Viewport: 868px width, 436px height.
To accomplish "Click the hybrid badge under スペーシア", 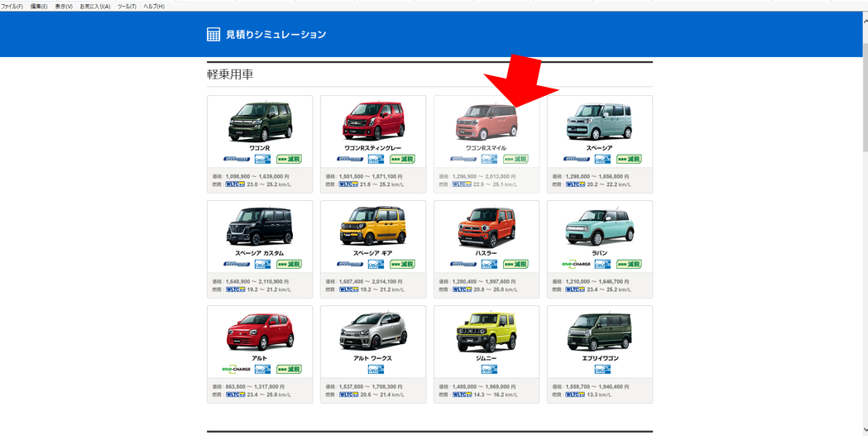I will (x=577, y=159).
